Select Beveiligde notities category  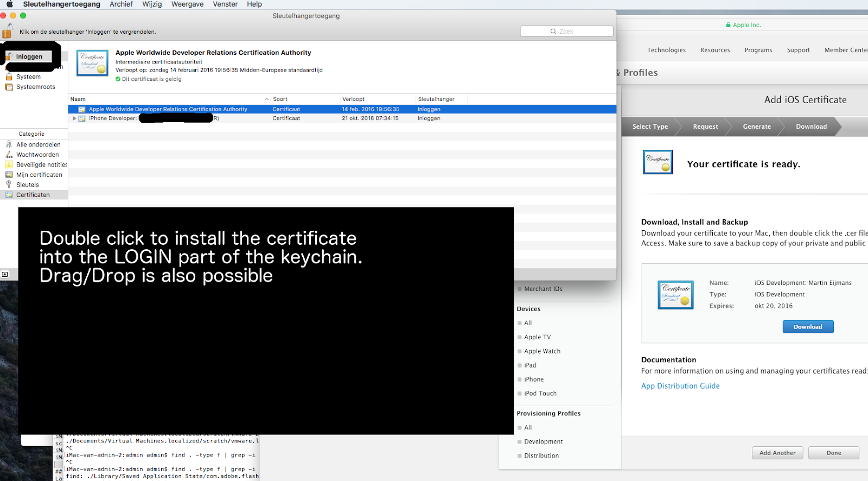(x=41, y=165)
